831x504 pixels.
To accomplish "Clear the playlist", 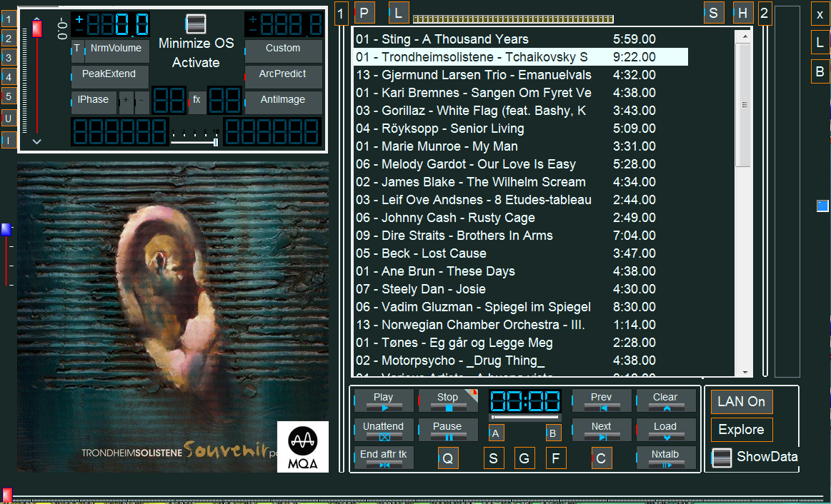I will click(666, 400).
